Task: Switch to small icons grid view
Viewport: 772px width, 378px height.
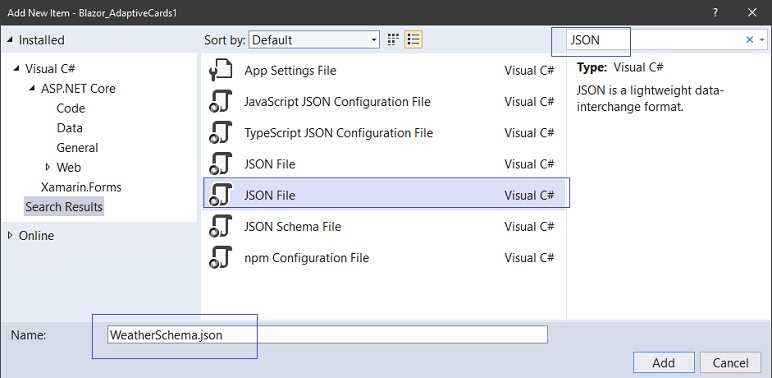Action: [x=393, y=40]
